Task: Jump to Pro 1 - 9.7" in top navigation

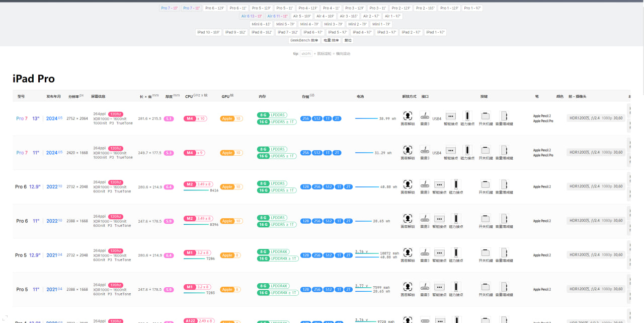Action: [x=472, y=8]
